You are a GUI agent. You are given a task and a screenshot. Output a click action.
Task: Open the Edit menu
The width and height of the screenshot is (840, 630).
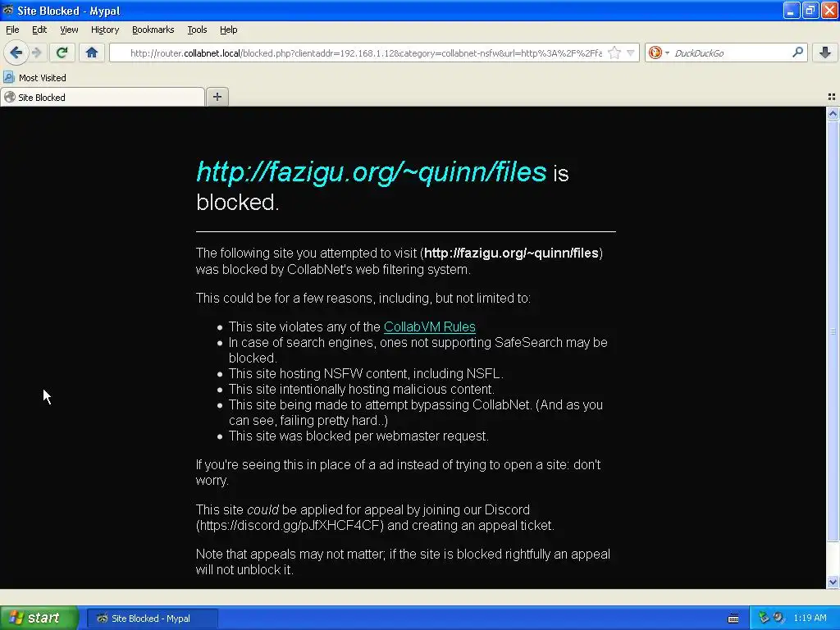(x=39, y=30)
